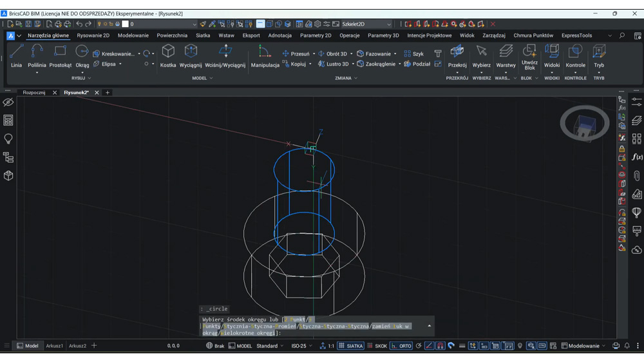
Task: Select the Linia line tool
Action: [x=17, y=56]
